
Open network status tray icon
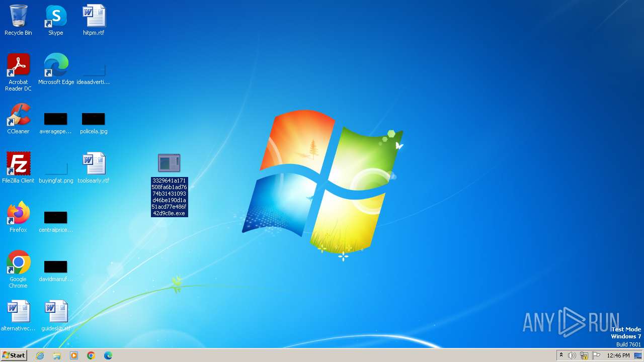pos(584,355)
